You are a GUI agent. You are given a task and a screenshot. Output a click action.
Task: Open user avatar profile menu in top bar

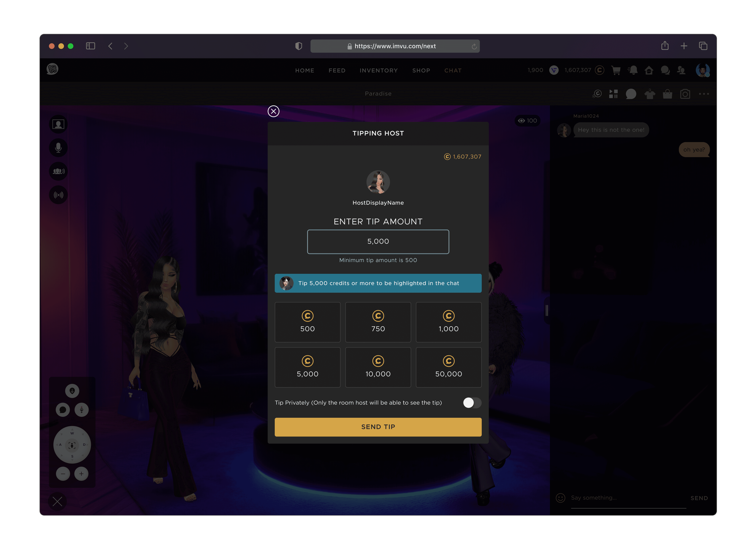coord(702,70)
